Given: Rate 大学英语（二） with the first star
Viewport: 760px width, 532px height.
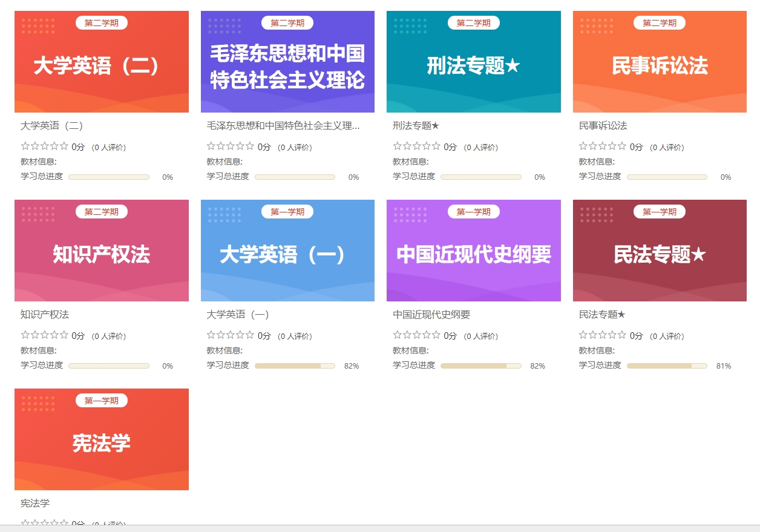Looking at the screenshot, I should pos(25,146).
